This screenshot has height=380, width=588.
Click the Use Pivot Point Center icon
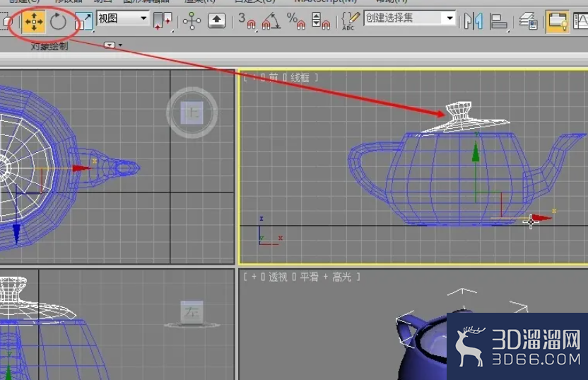pyautogui.click(x=163, y=21)
